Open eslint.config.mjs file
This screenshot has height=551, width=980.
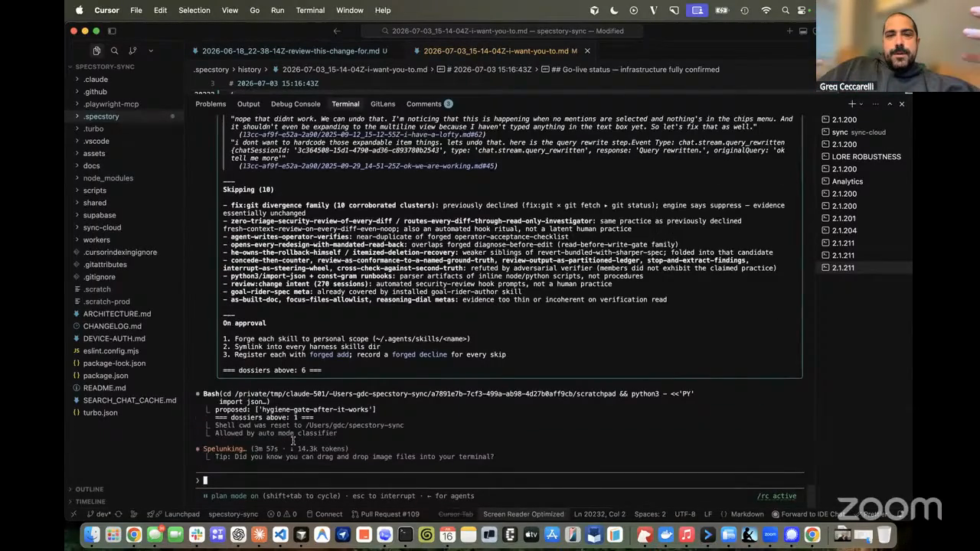[x=111, y=350]
